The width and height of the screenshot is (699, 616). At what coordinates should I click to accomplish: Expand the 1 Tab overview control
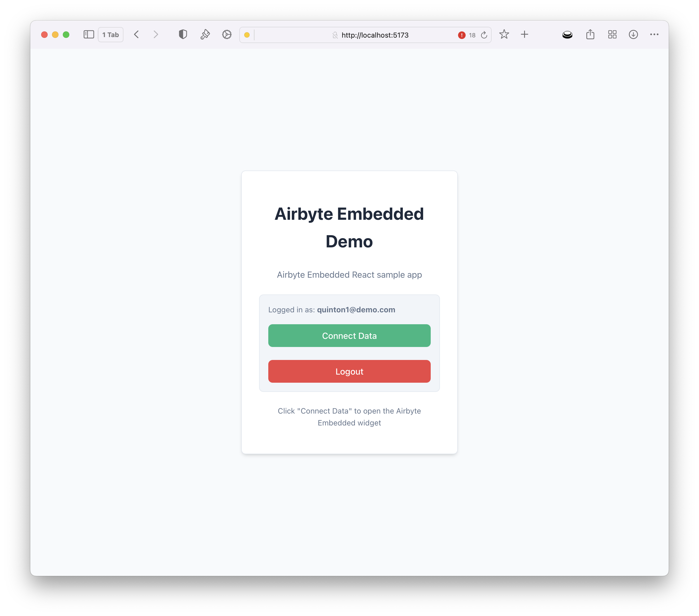click(x=110, y=34)
